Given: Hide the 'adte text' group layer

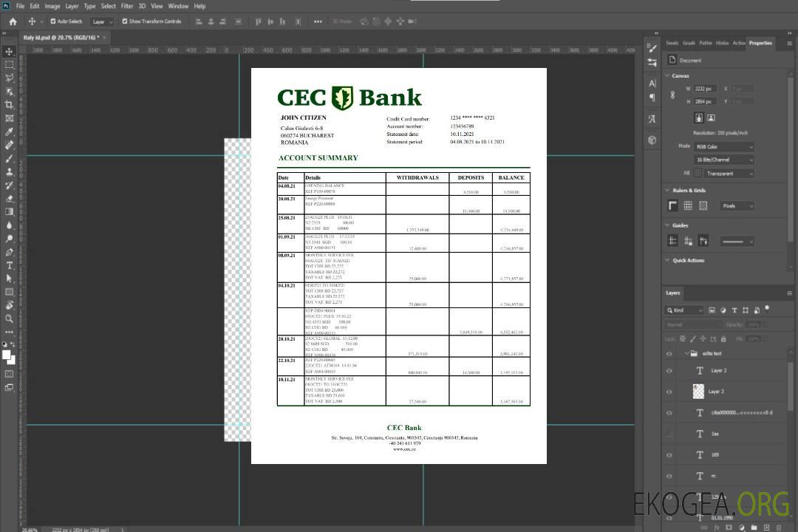Looking at the screenshot, I should pos(669,354).
